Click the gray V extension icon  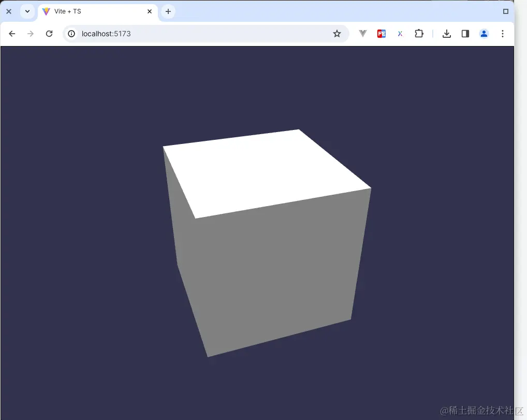coord(362,33)
